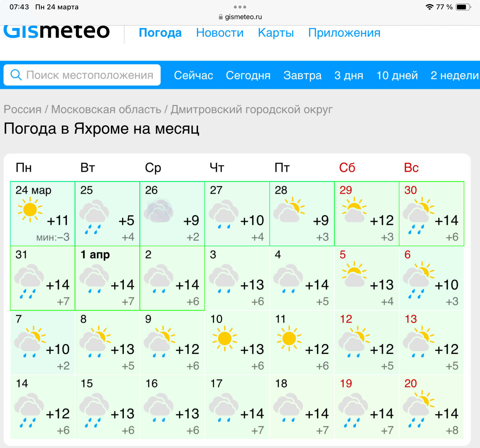480x448 pixels.
Task: Tap the Gismeteo logo
Action: click(57, 32)
